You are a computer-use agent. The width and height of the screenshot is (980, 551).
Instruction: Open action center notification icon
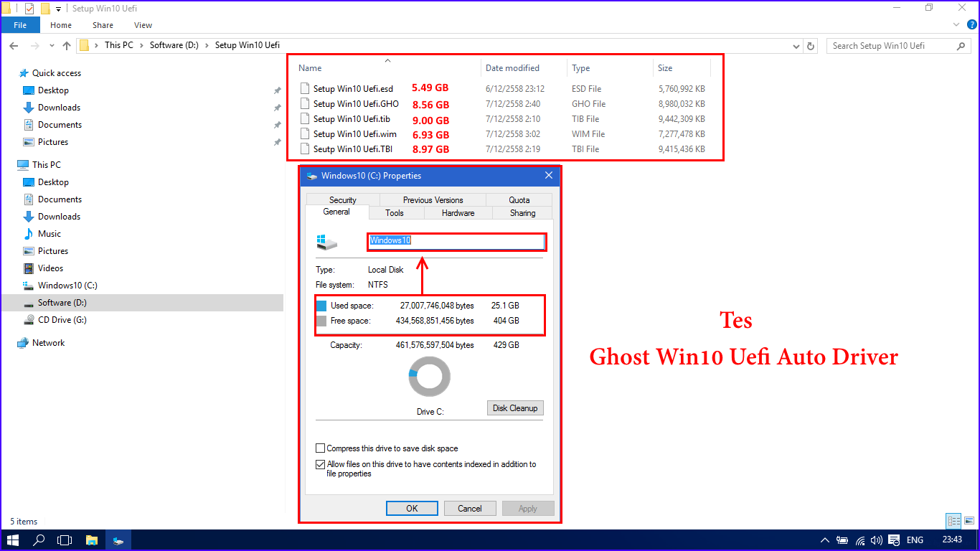[x=894, y=540]
